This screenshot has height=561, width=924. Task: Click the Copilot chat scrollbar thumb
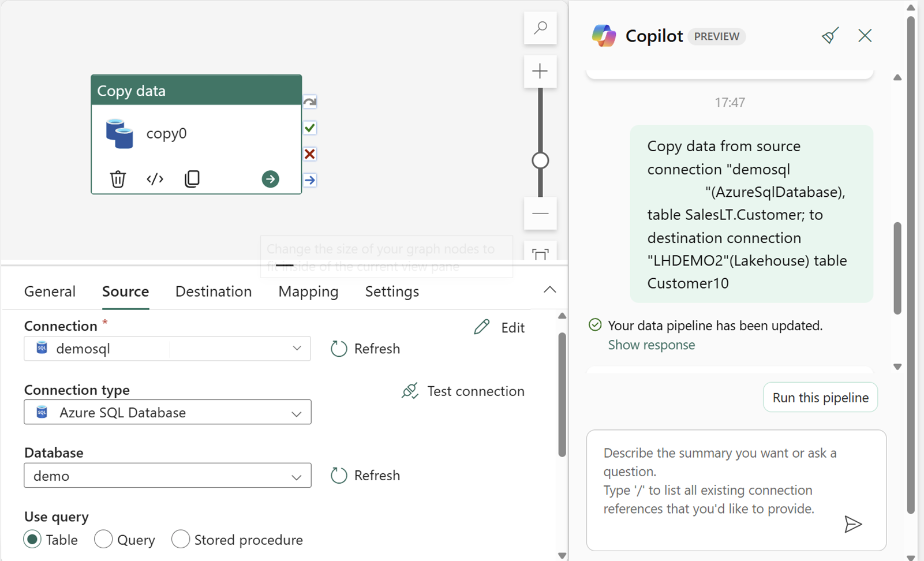(x=897, y=268)
